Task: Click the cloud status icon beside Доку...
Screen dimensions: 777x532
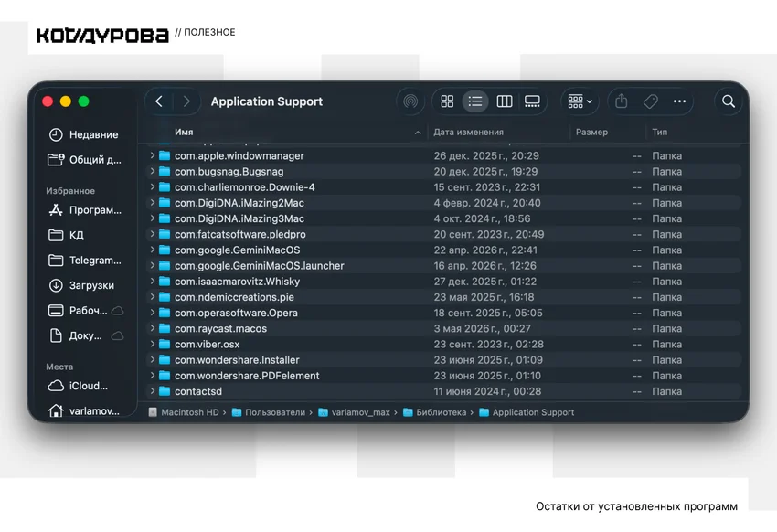Action: (x=117, y=335)
